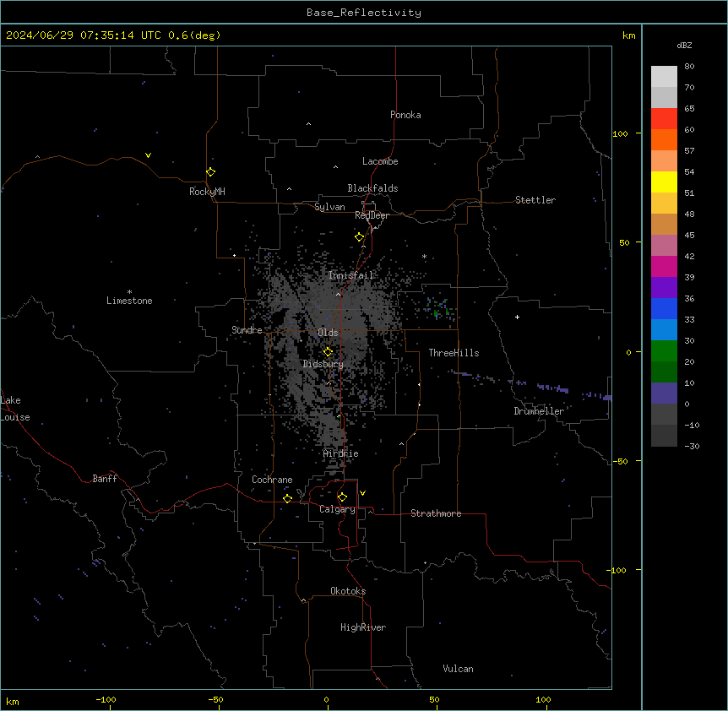Click the white plus marker west of Drumheller

pyautogui.click(x=517, y=317)
